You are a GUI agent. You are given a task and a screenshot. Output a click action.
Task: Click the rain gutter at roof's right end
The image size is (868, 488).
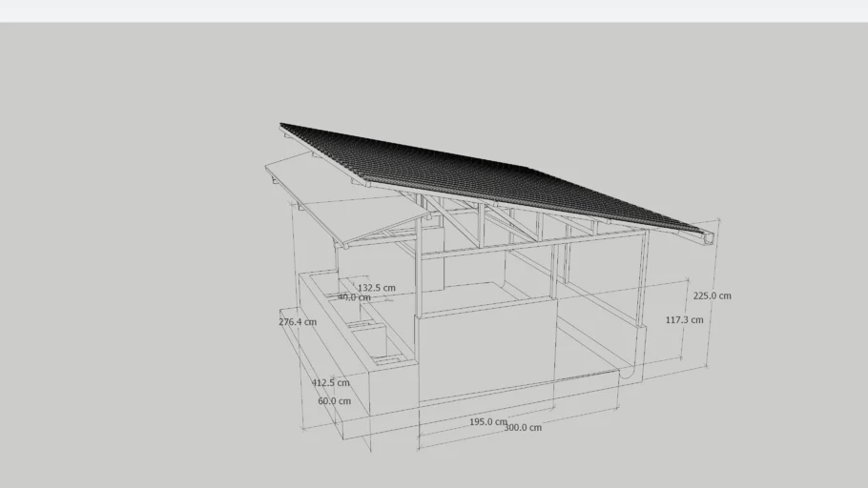click(707, 234)
